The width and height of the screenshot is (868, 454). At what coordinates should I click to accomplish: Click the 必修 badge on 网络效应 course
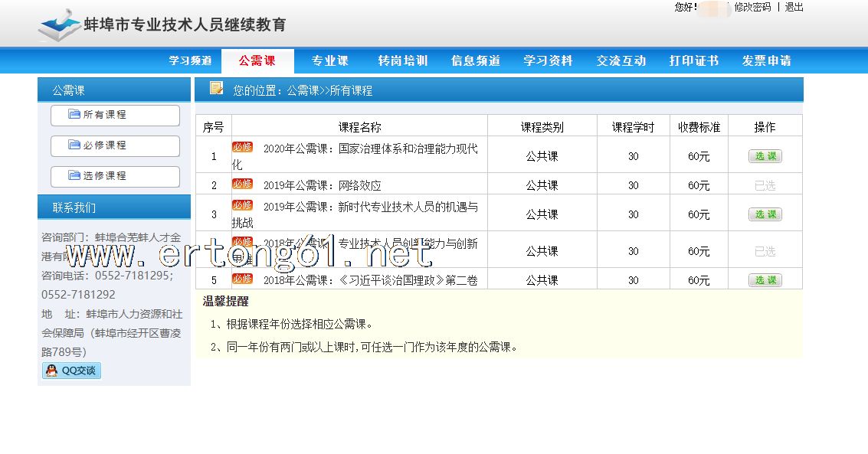click(x=242, y=184)
